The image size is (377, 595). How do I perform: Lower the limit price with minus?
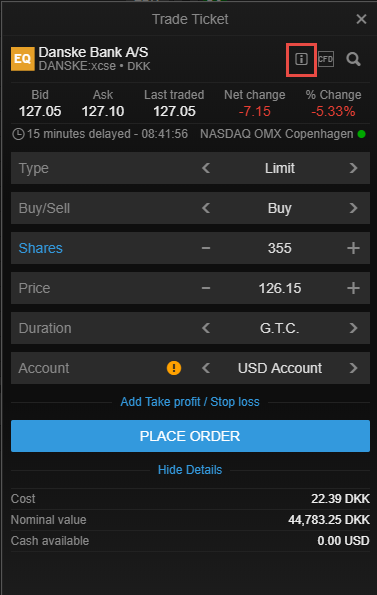[x=206, y=288]
